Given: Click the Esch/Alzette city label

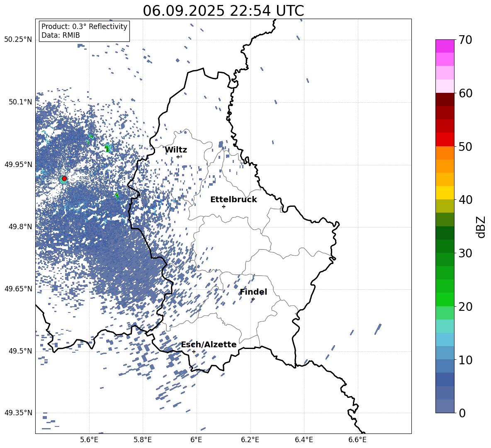Looking at the screenshot, I should 209,345.
